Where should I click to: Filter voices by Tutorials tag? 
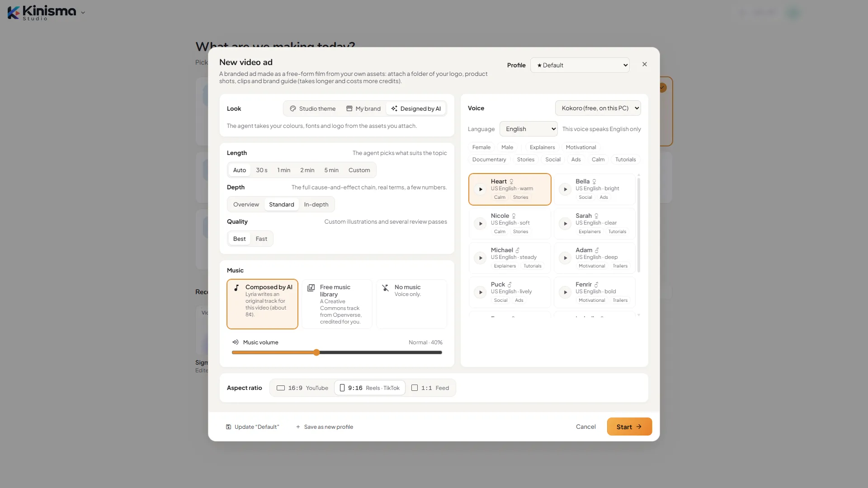(625, 160)
